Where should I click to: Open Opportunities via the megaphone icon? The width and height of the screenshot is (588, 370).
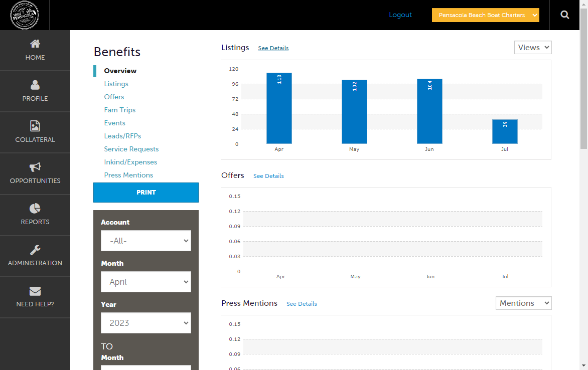[35, 167]
